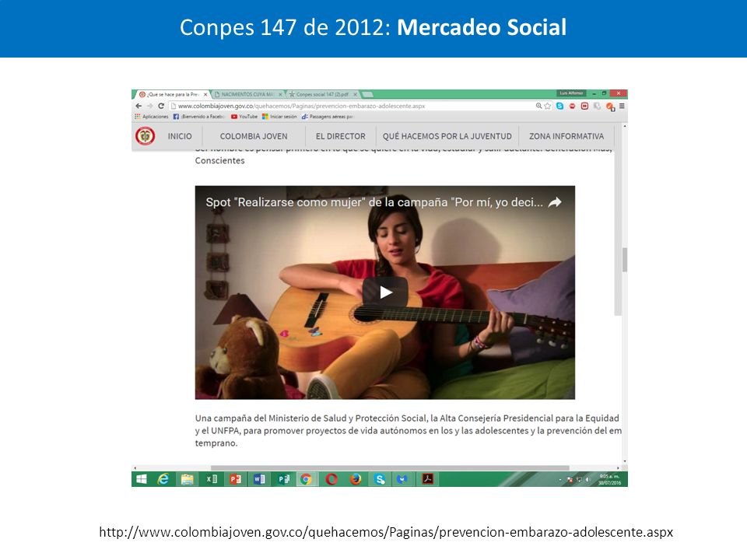Open Word from the taskbar
This screenshot has width=747, height=560.
coord(260,479)
